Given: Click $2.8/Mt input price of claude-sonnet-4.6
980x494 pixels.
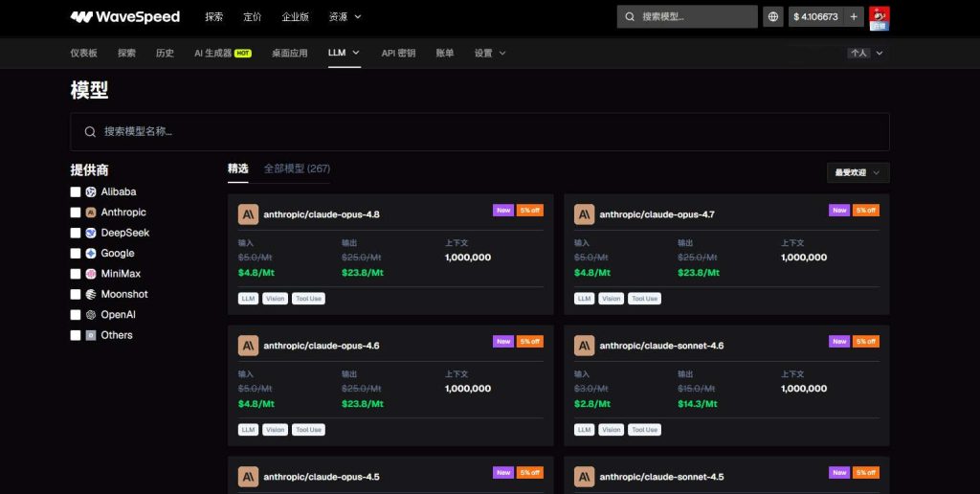Looking at the screenshot, I should (x=592, y=404).
